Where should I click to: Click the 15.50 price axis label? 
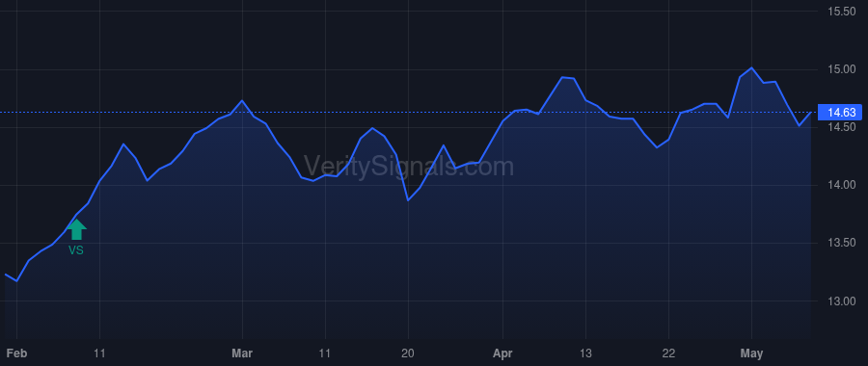tap(841, 12)
